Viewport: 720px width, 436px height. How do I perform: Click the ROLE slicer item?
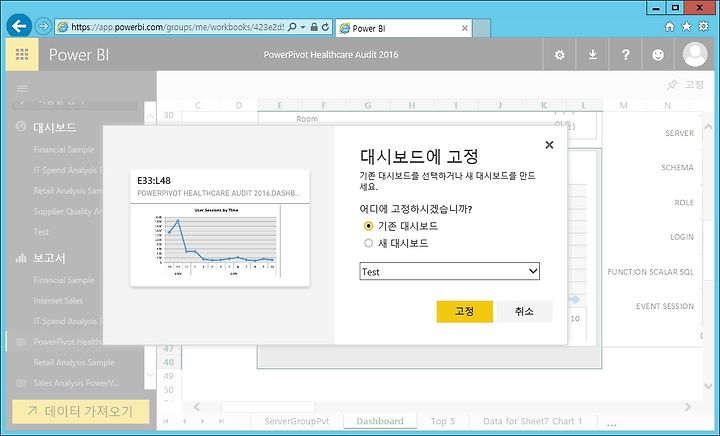click(684, 202)
